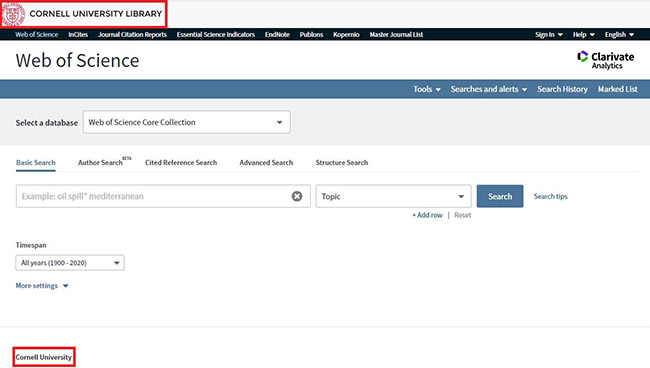This screenshot has width=650, height=368.
Task: Go to Journal Citation Reports
Action: [x=132, y=34]
